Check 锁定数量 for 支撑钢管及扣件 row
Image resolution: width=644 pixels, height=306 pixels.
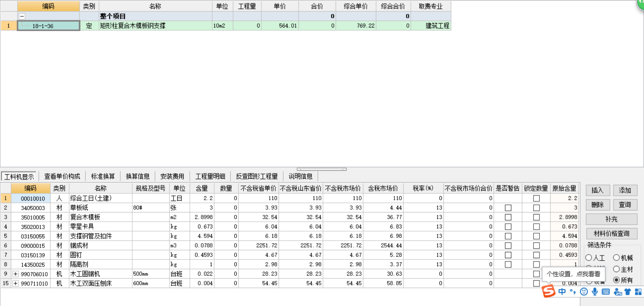(536, 236)
